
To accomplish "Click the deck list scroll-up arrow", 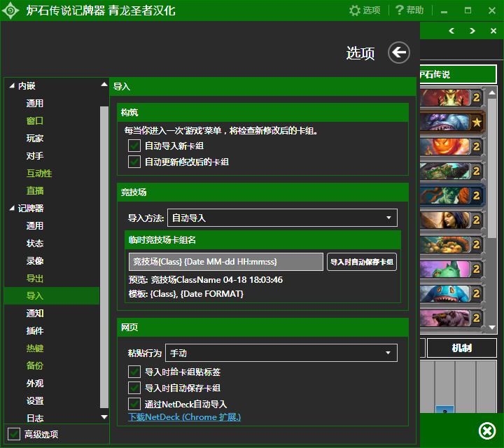I will 492,93.
